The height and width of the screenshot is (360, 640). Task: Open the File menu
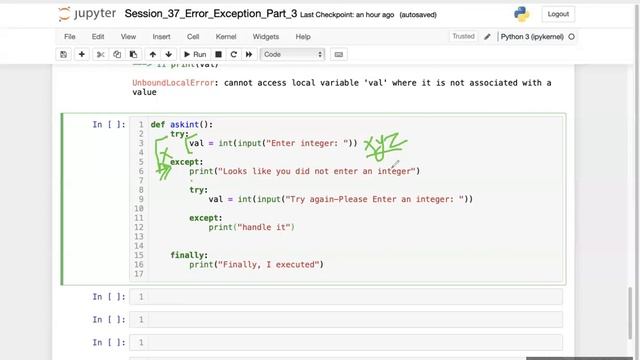pos(70,37)
